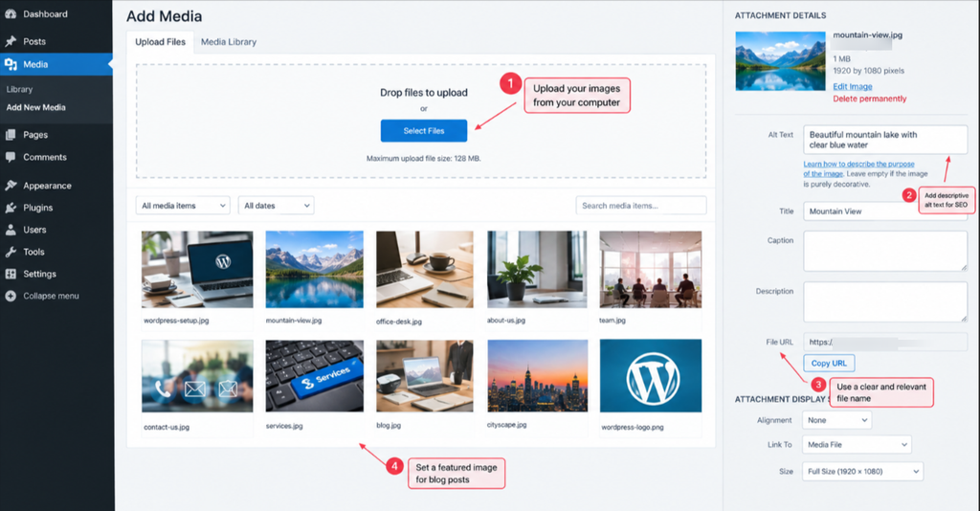Image resolution: width=980 pixels, height=511 pixels.
Task: Click the Alt Text field
Action: pyautogui.click(x=885, y=140)
